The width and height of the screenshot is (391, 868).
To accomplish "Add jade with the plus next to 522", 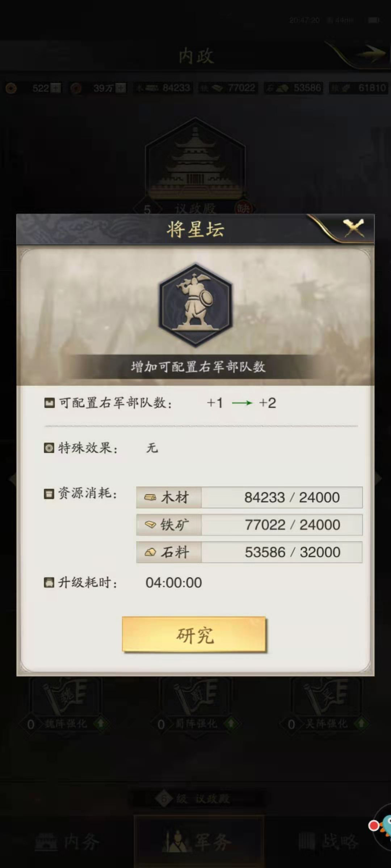I will (x=56, y=88).
